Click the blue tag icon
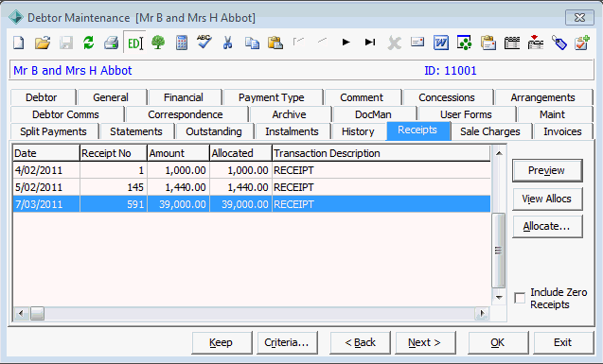The image size is (603, 364). tap(559, 43)
